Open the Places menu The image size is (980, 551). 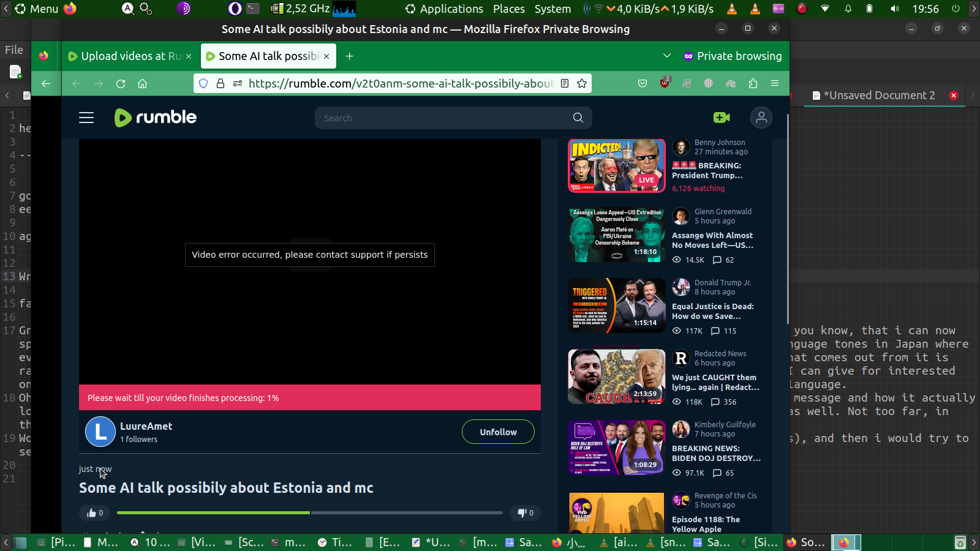coord(509,9)
